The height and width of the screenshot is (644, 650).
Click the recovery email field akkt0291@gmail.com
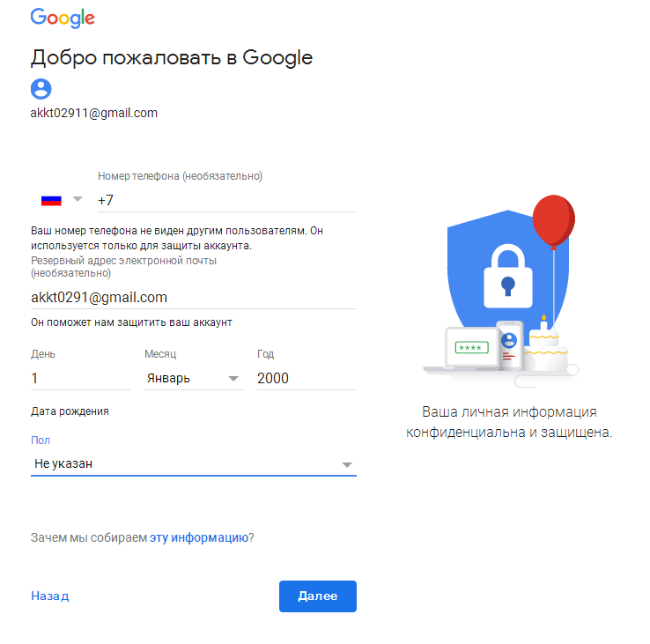tap(194, 298)
